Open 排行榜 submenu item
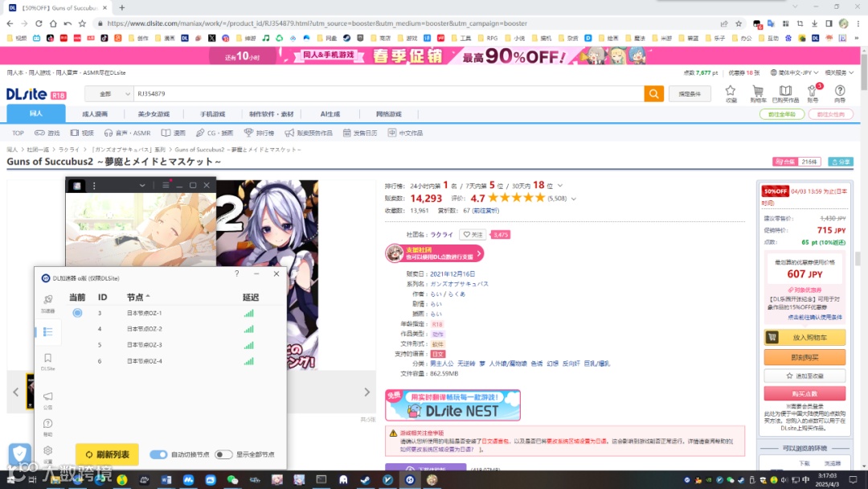The height and width of the screenshot is (489, 868). tap(259, 133)
